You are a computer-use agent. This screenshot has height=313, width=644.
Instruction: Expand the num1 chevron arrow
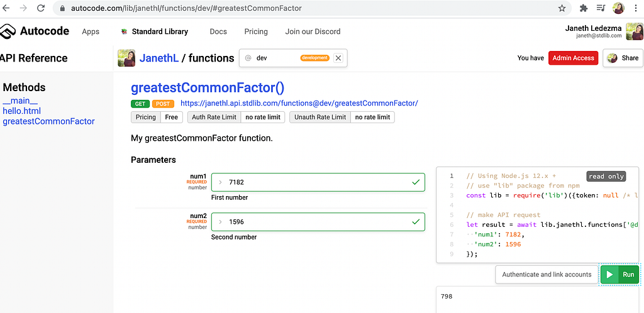221,182
